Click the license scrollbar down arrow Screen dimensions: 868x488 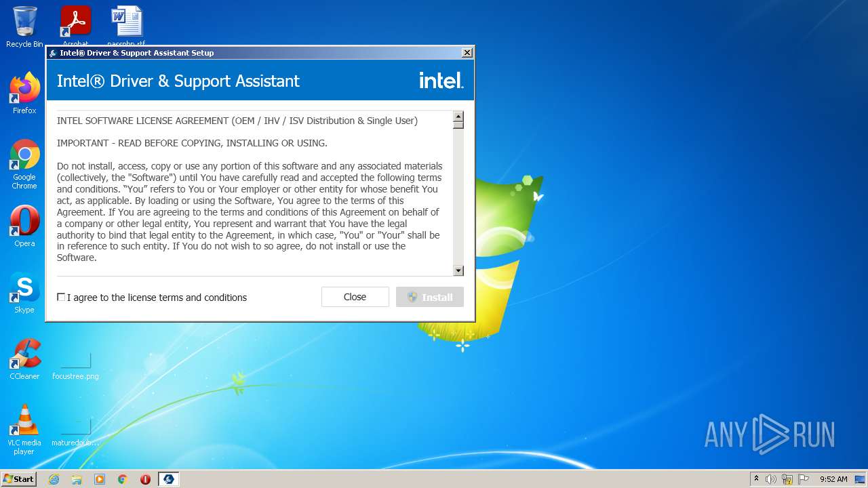[458, 270]
